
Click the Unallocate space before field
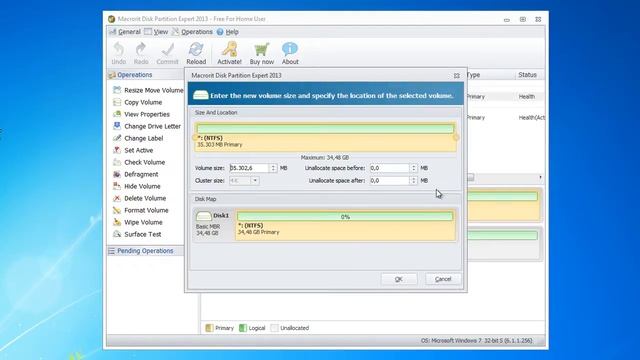pyautogui.click(x=389, y=168)
